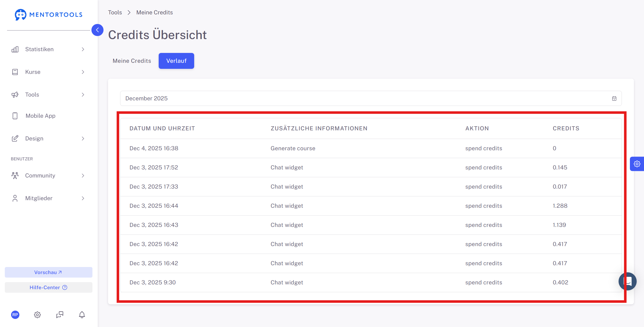Image resolution: width=644 pixels, height=327 pixels.
Task: Select the Dec 3, 2025 16:43 date cell
Action: (154, 225)
